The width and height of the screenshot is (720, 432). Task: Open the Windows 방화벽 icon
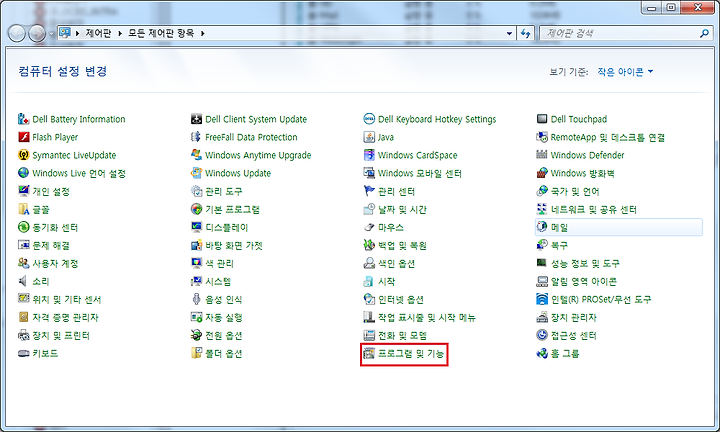pyautogui.click(x=542, y=173)
